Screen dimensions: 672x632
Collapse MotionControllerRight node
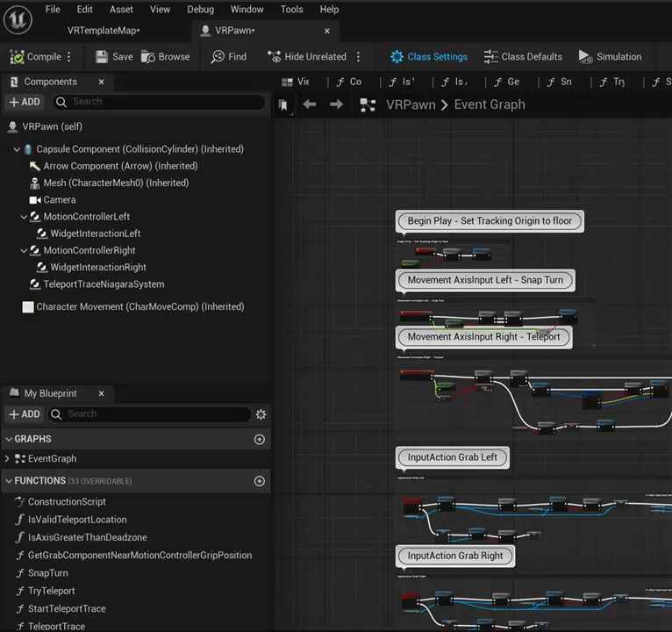[x=24, y=251]
